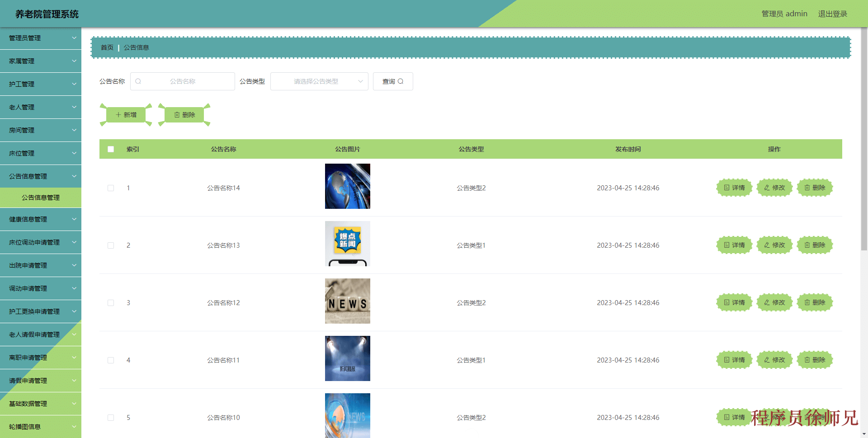
Task: Select 公告信息管理 submenu item in sidebar
Action: tap(41, 198)
